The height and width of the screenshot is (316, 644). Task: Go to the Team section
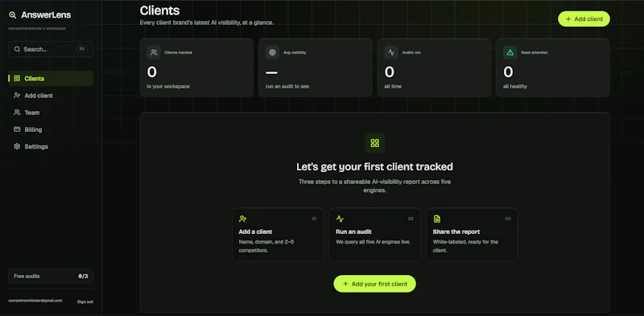tap(51, 113)
